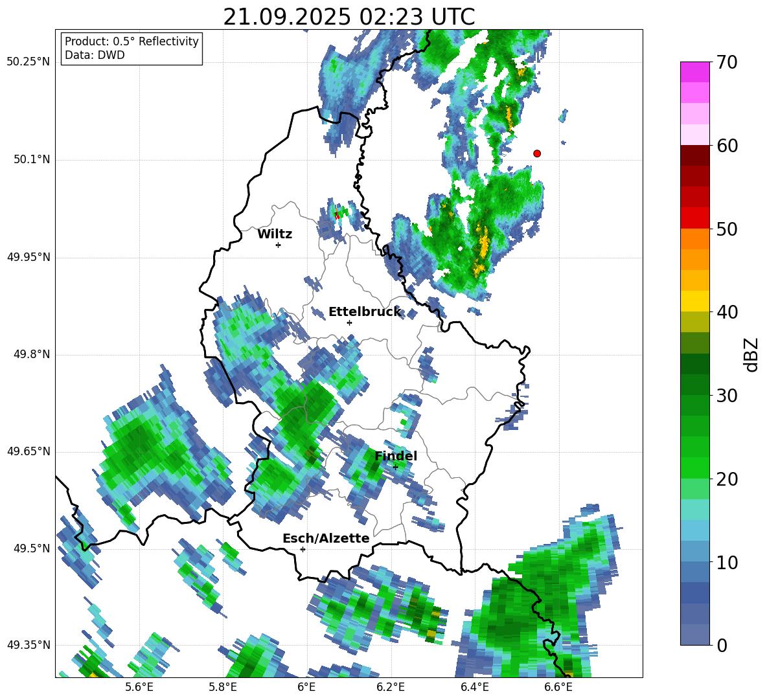
Task: Click the 49.35°N latitude label
Action: pyautogui.click(x=29, y=645)
